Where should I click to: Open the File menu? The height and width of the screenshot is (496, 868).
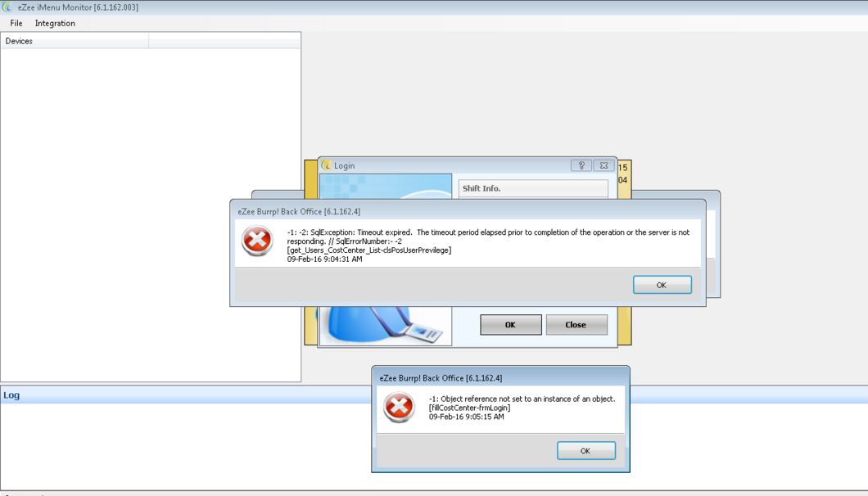pyautogui.click(x=16, y=23)
